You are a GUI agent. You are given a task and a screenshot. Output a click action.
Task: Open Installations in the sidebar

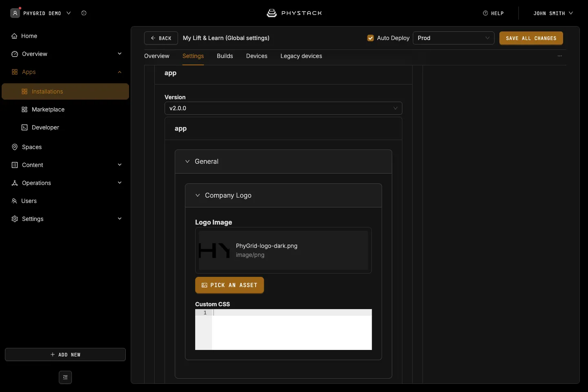point(65,91)
